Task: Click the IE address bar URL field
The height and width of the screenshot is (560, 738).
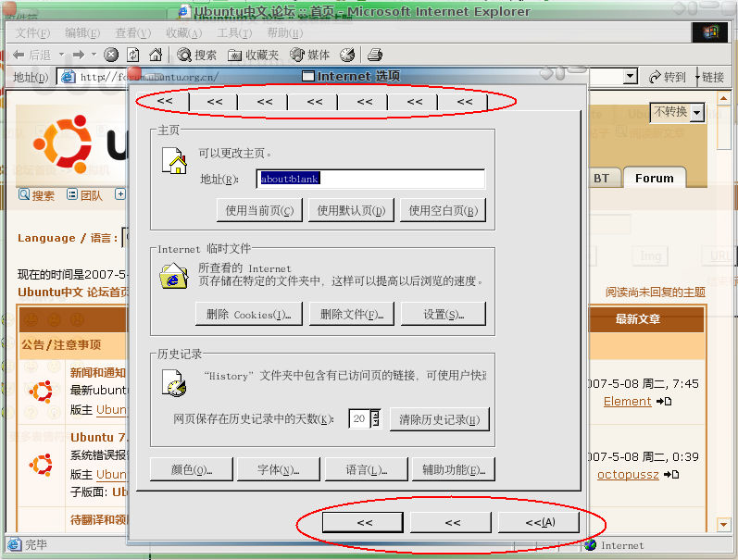Action: click(348, 76)
